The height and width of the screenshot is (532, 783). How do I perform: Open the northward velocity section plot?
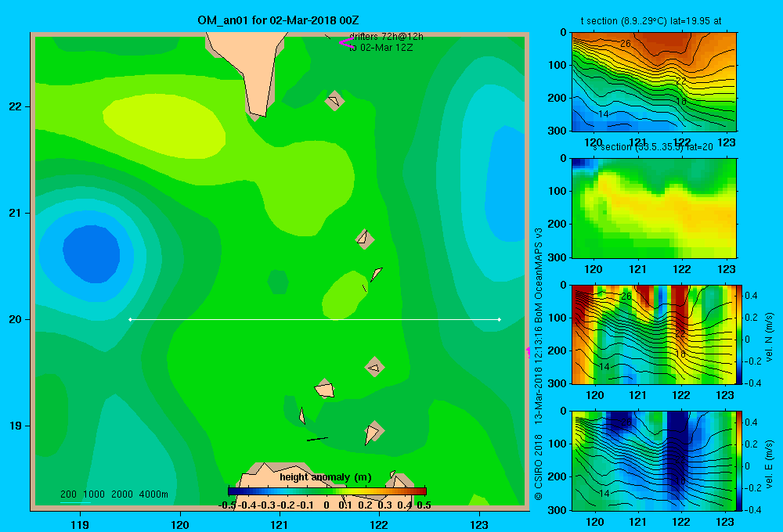click(x=654, y=334)
